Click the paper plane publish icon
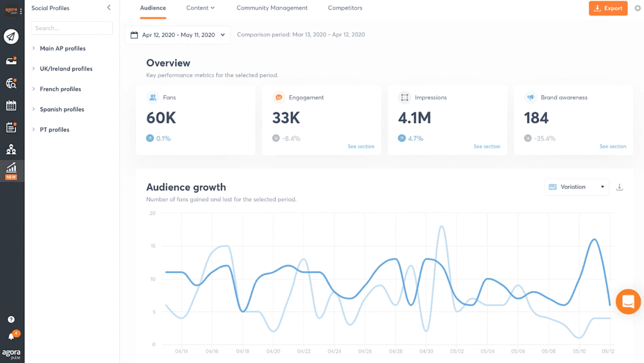The height and width of the screenshot is (363, 644). click(x=11, y=37)
